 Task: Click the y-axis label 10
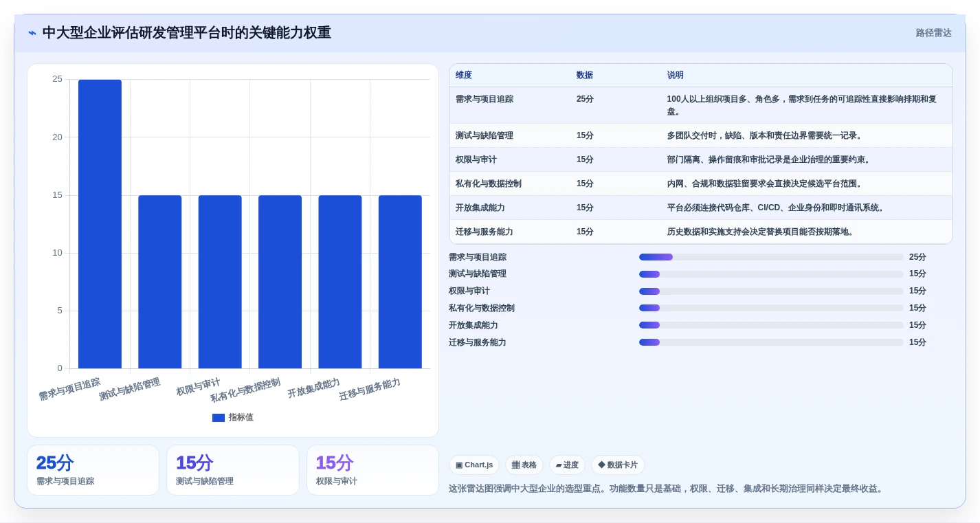click(x=57, y=253)
